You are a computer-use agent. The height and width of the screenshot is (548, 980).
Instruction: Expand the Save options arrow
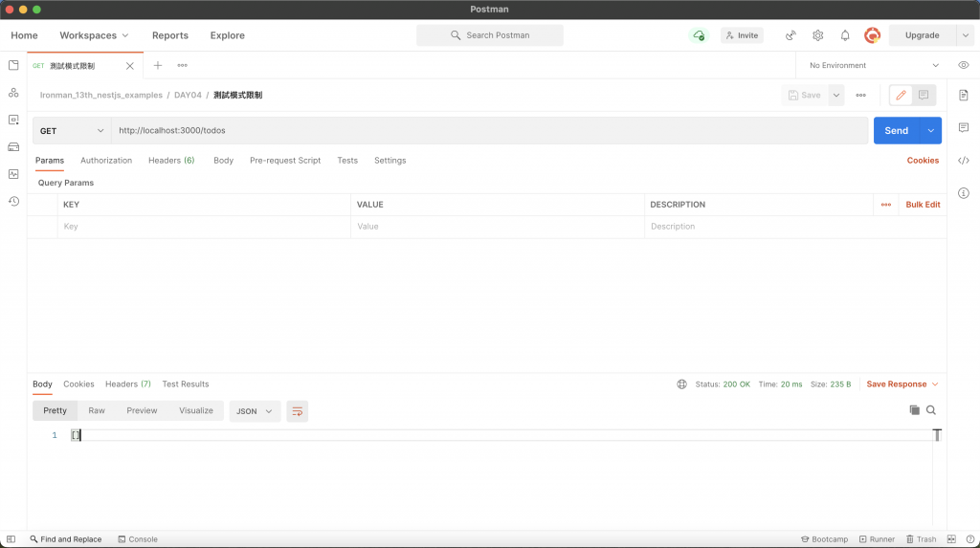tap(835, 95)
